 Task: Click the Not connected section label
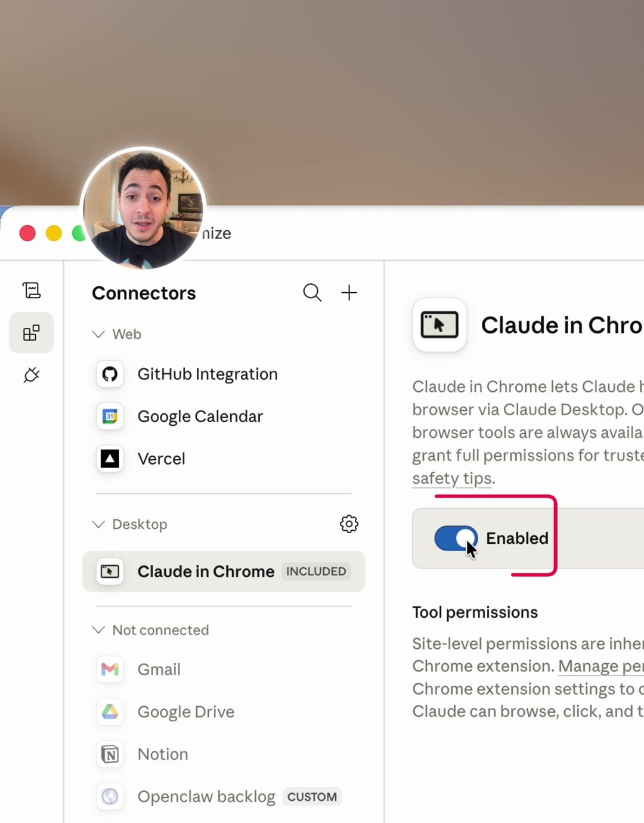[x=160, y=630]
